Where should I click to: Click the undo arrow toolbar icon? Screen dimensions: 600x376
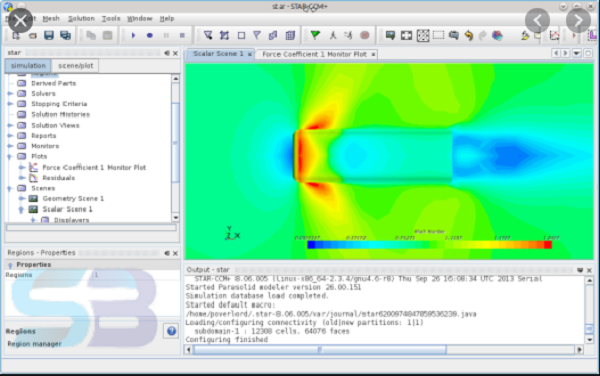click(469, 36)
